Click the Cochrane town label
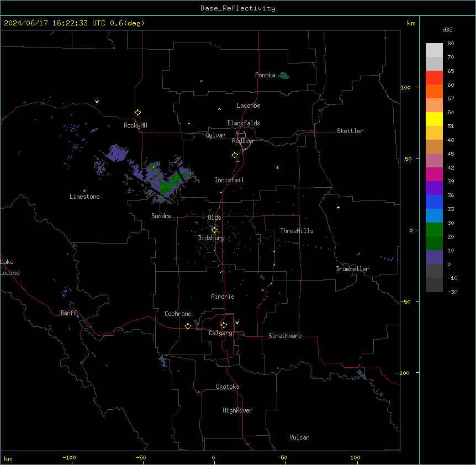The image size is (476, 465). pyautogui.click(x=178, y=314)
